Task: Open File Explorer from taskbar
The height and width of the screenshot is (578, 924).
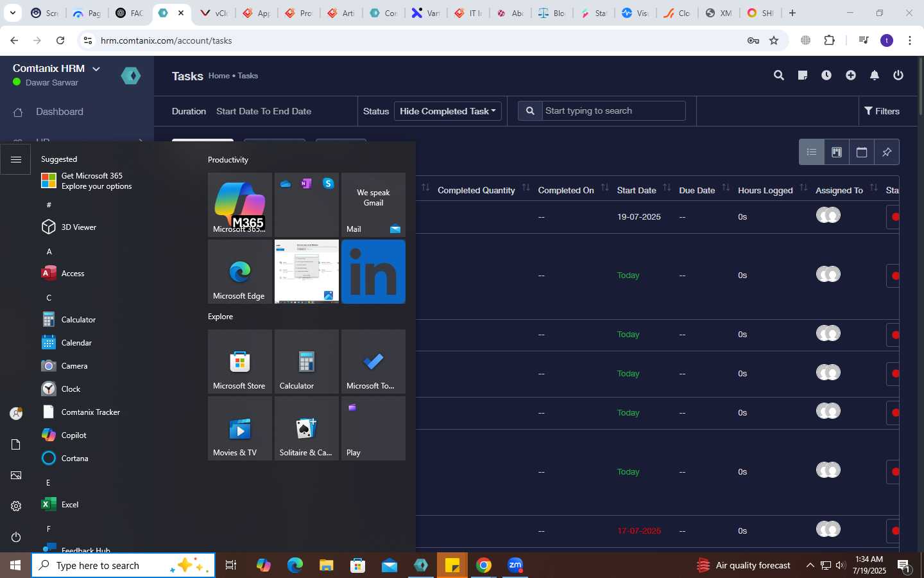Action: (x=327, y=565)
